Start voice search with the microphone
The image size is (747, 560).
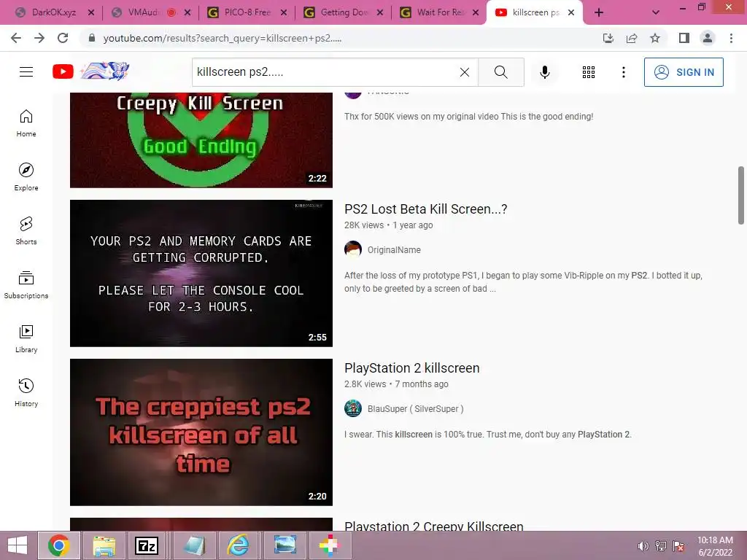pos(544,72)
